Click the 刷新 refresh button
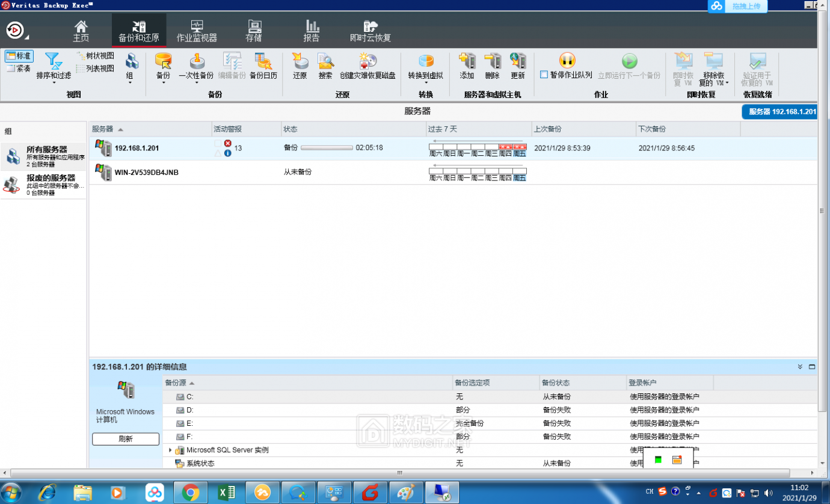This screenshot has width=830, height=504. click(126, 439)
